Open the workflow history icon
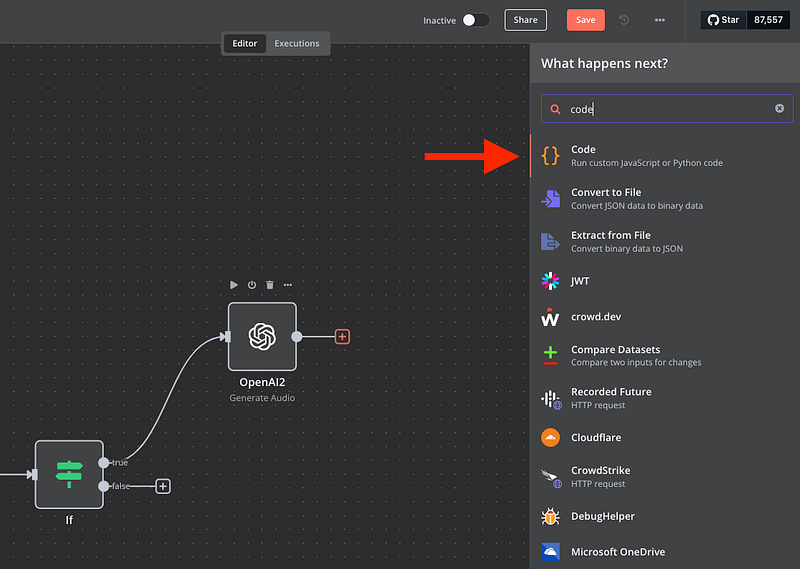The image size is (800, 569). 625,20
